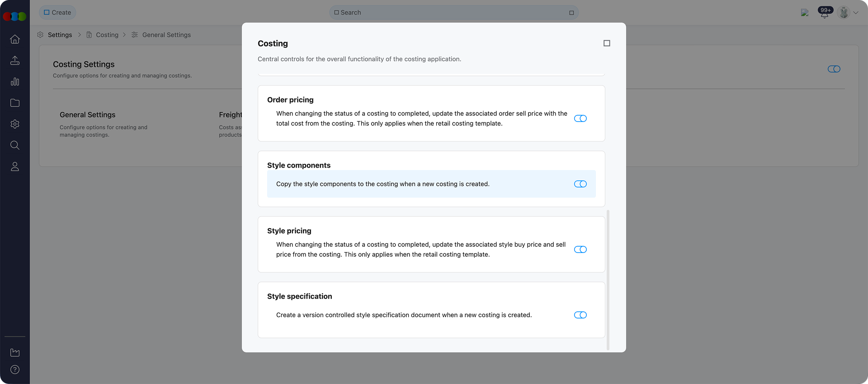The height and width of the screenshot is (384, 868).
Task: Go to General Settings breadcrumb
Action: point(166,35)
